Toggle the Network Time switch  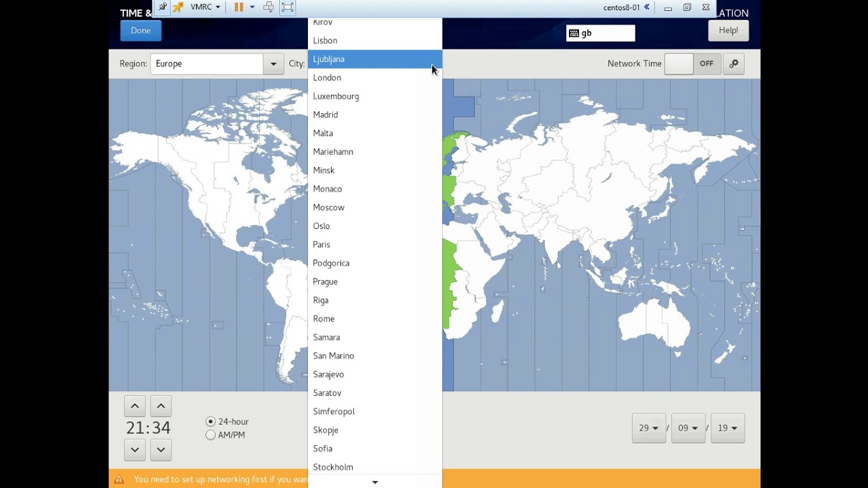pyautogui.click(x=692, y=64)
